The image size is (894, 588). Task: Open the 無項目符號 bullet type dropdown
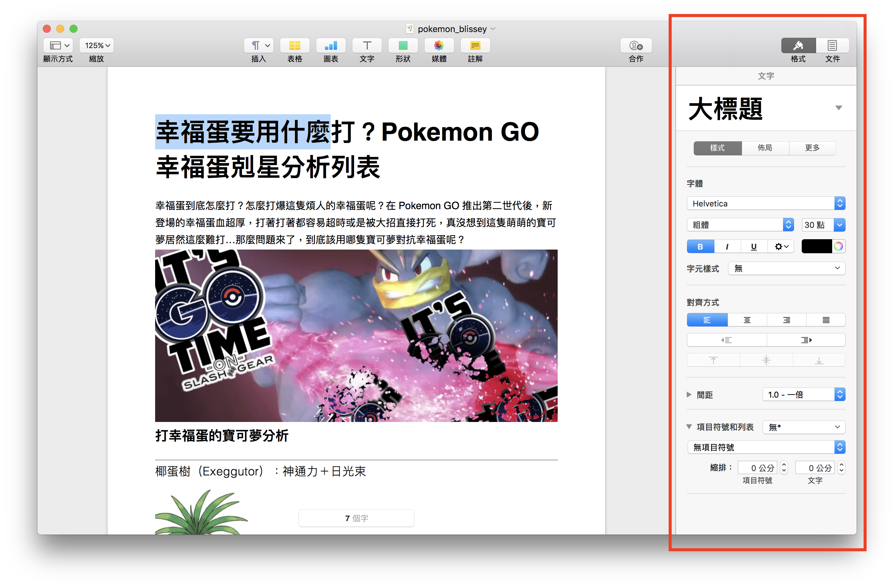766,447
